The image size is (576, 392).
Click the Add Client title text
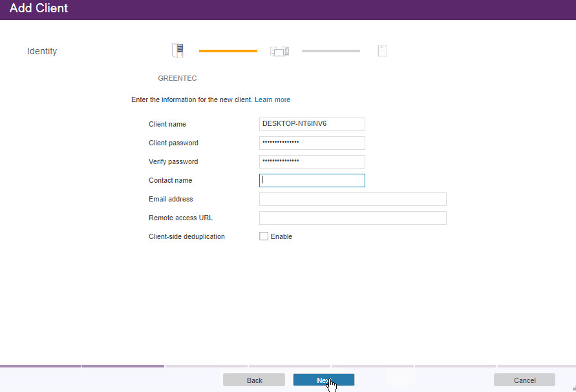[39, 9]
